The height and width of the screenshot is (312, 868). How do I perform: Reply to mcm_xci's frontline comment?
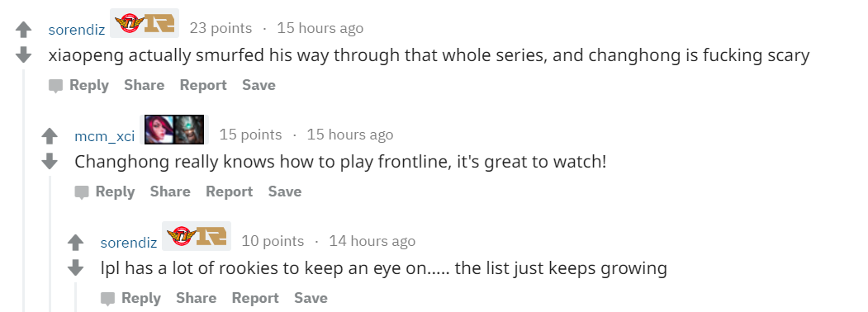105,192
